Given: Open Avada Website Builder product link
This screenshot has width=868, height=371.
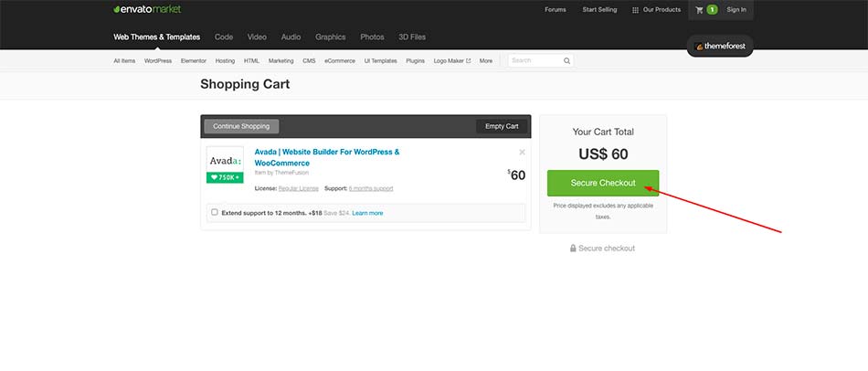Looking at the screenshot, I should [326, 157].
